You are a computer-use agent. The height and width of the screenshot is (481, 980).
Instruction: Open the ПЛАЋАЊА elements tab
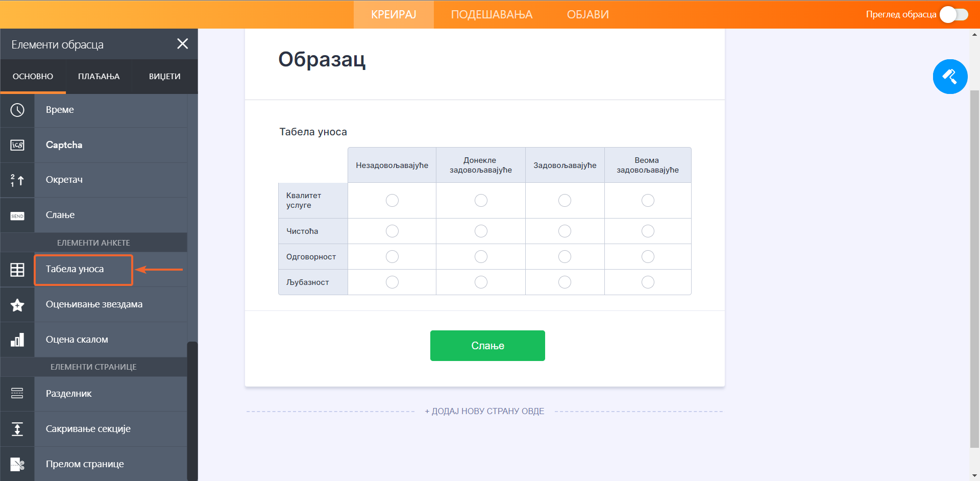tap(99, 76)
